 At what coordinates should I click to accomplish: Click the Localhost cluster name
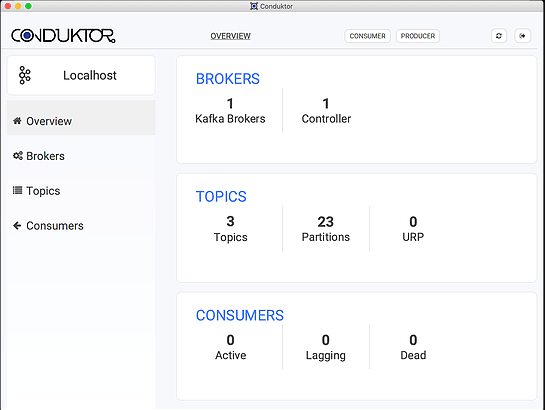coord(90,75)
